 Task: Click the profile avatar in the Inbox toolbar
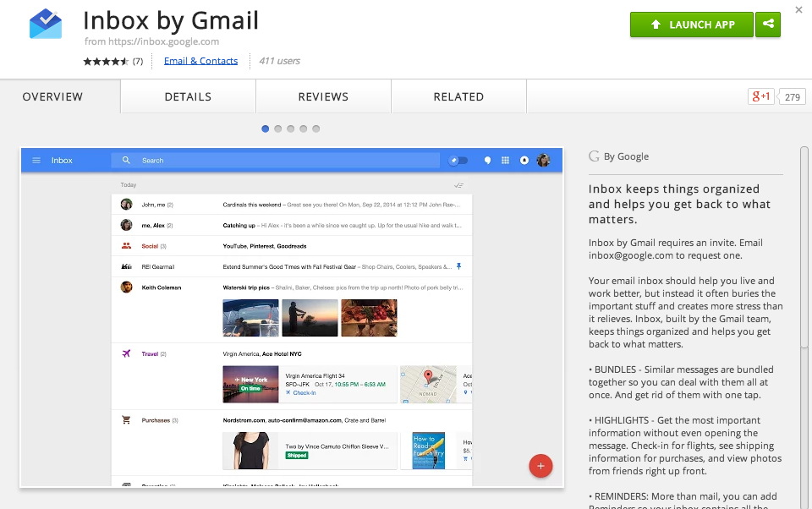tap(544, 160)
